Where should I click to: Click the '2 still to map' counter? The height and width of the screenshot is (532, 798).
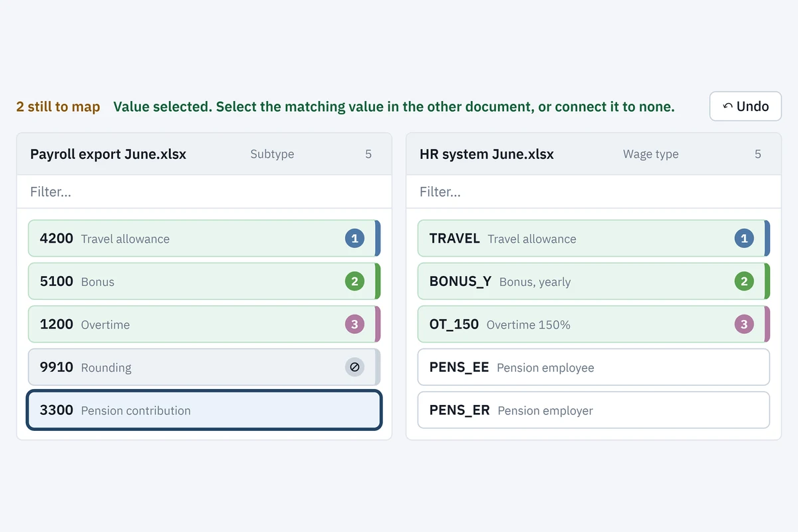pos(59,106)
